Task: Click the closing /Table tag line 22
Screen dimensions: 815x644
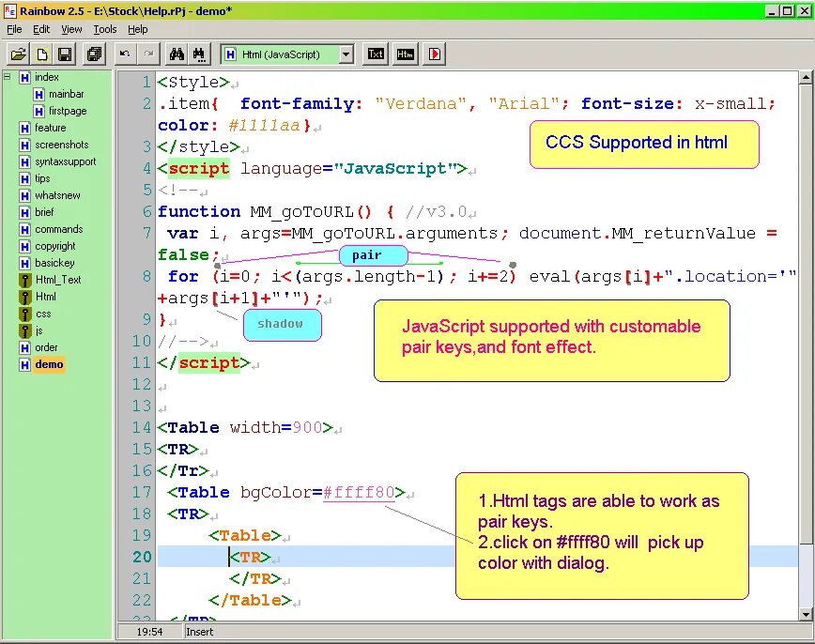Action: pyautogui.click(x=250, y=600)
